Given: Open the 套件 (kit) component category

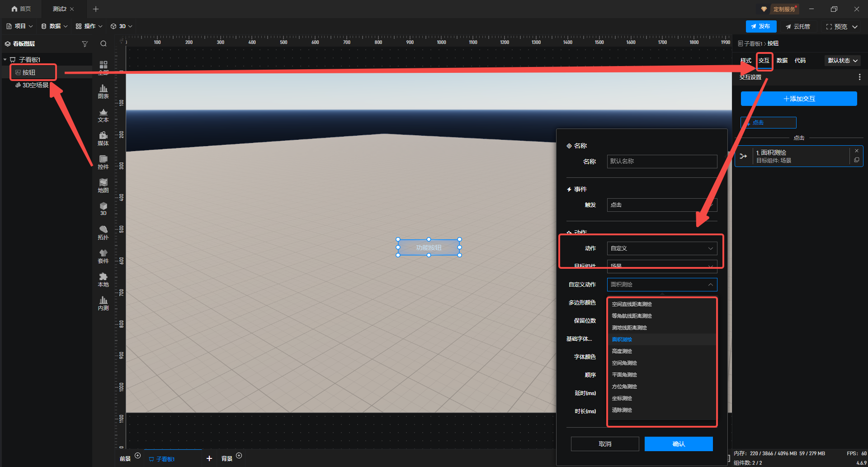Looking at the screenshot, I should 103,256.
